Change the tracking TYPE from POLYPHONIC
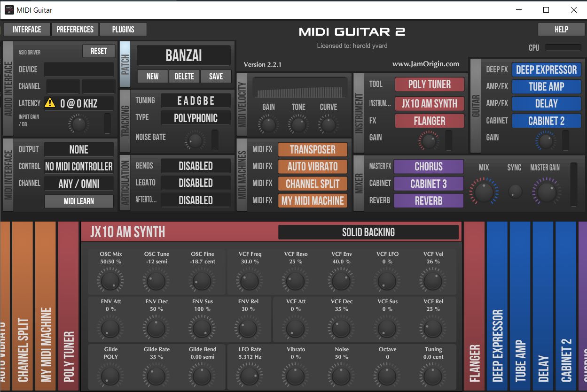Image resolution: width=587 pixels, height=392 pixels. pyautogui.click(x=196, y=118)
